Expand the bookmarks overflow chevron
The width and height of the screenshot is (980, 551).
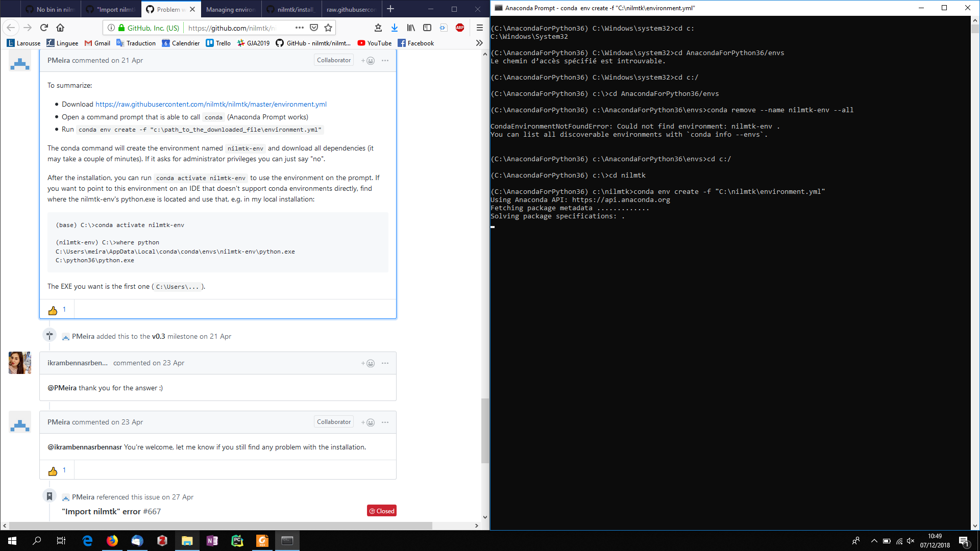pyautogui.click(x=479, y=43)
